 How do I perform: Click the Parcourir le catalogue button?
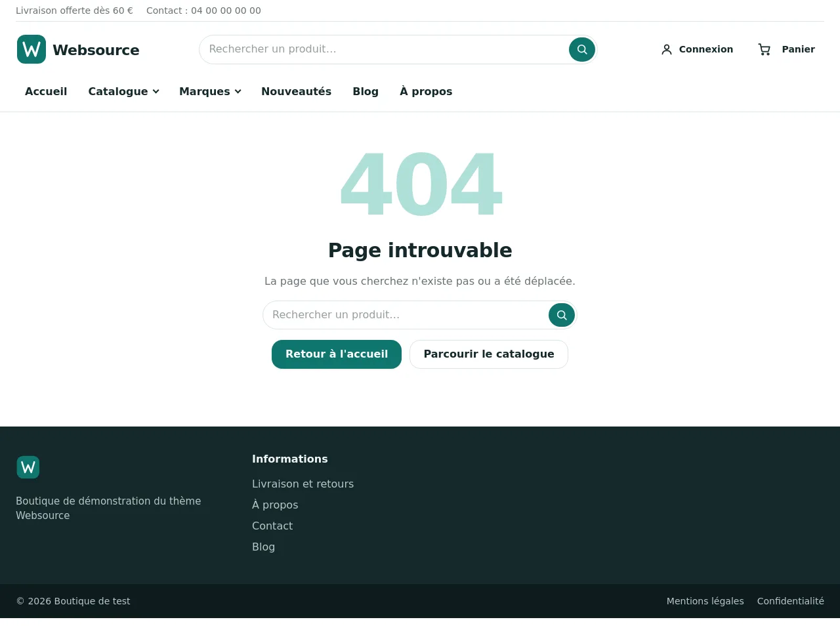tap(489, 354)
